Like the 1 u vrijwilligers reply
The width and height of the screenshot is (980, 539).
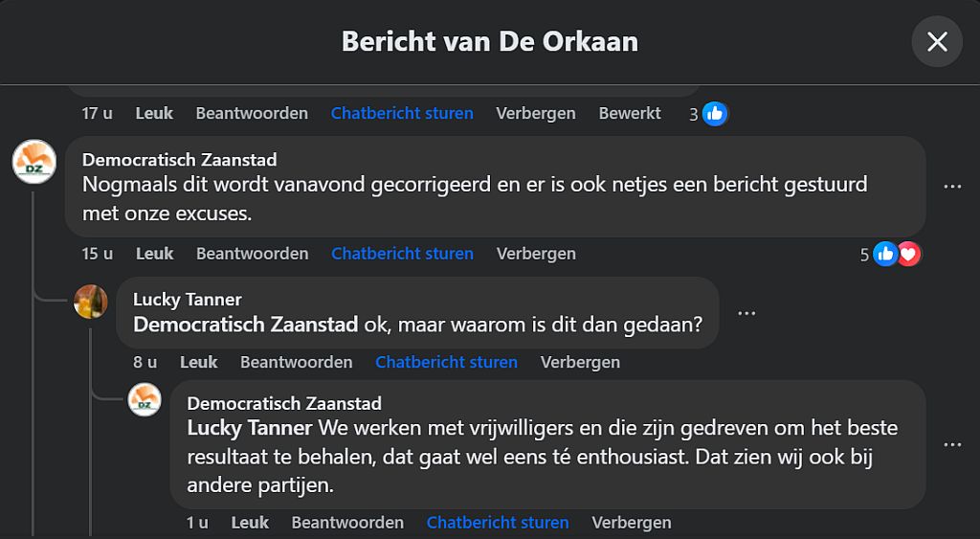(x=250, y=523)
